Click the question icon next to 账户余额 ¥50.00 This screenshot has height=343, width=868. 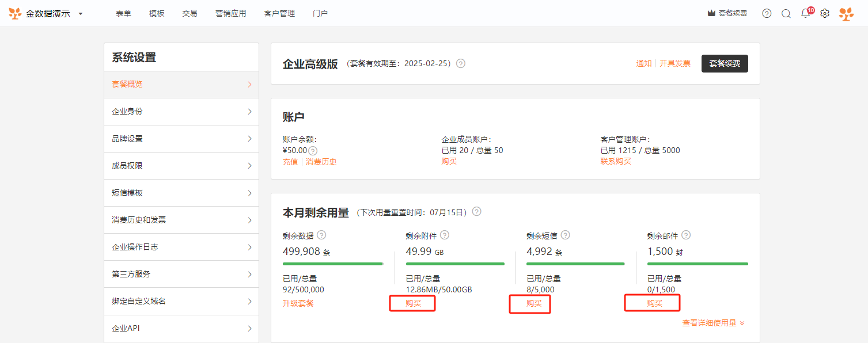pos(313,151)
